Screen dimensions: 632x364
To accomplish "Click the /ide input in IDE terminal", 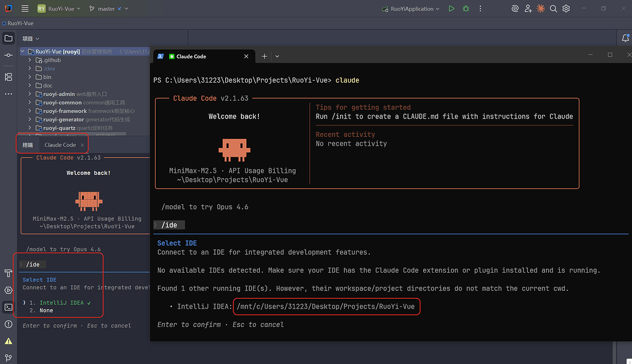I will 33,265.
